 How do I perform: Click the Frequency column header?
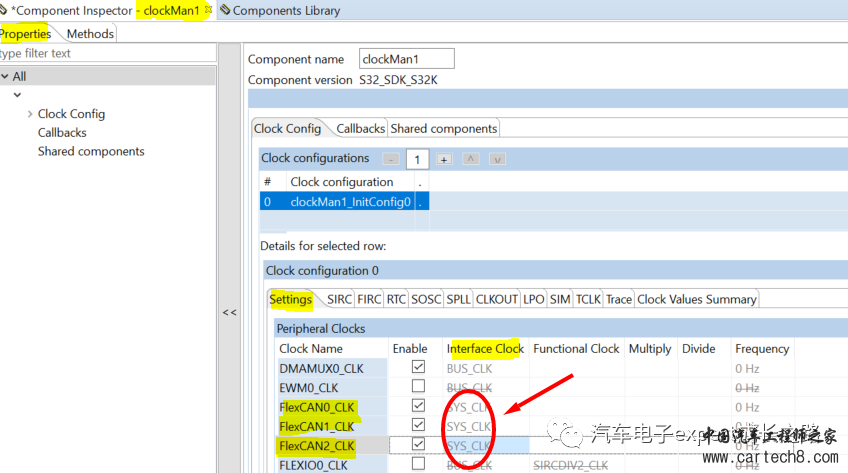click(762, 349)
